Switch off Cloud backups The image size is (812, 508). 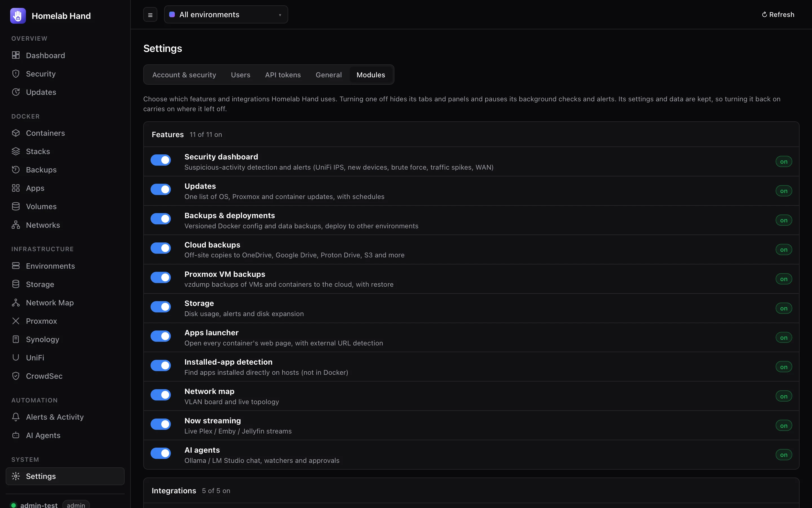(x=161, y=248)
